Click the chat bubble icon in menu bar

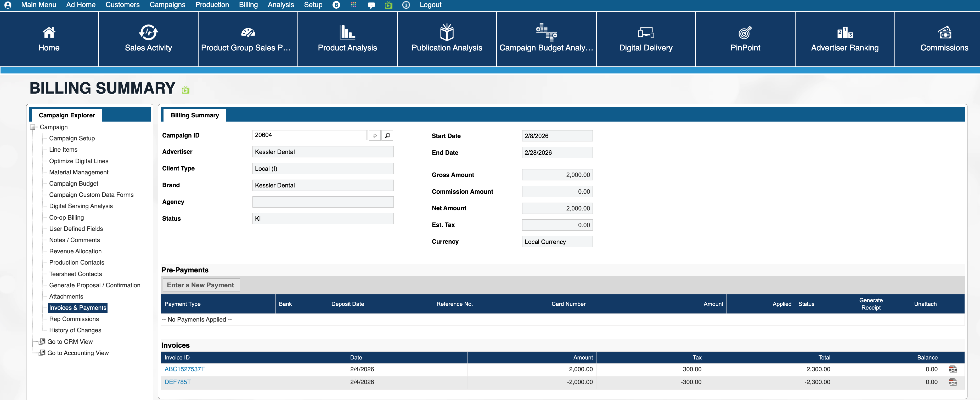[371, 5]
